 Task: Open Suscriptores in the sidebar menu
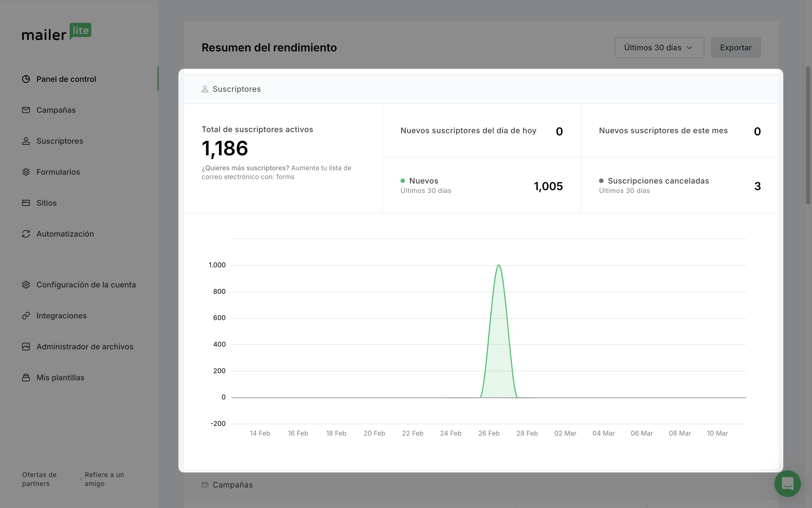(x=59, y=141)
